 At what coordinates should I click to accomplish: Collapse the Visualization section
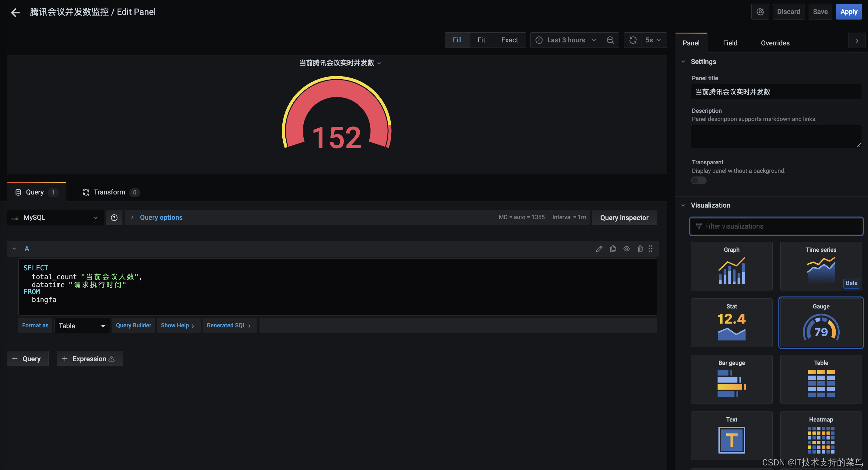click(x=683, y=205)
